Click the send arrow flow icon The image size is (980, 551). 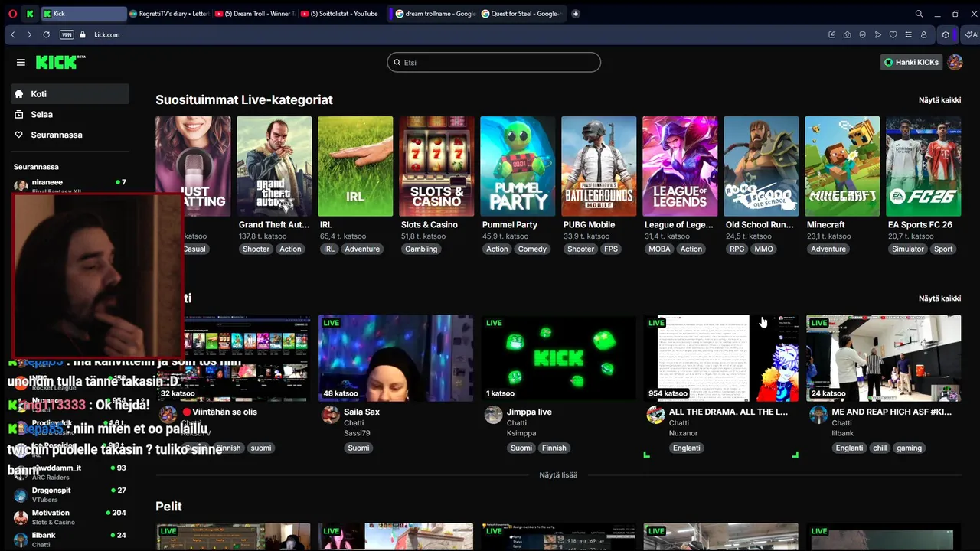click(x=877, y=34)
